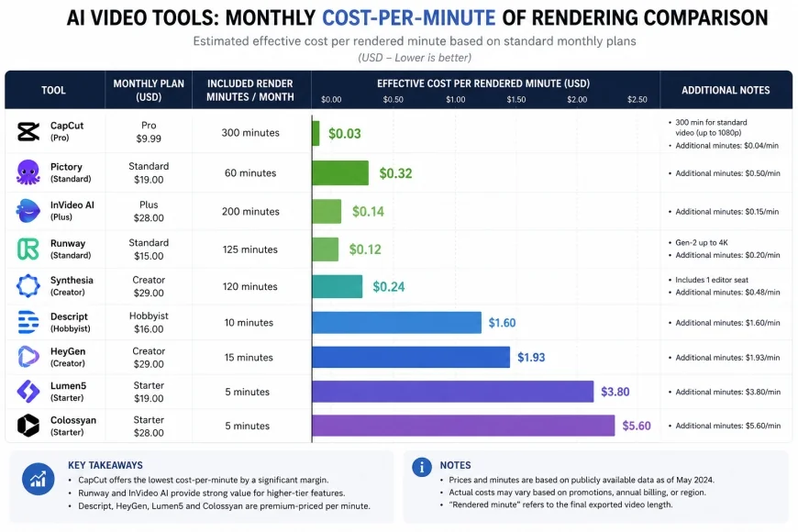This screenshot has height=532, width=798.
Task: Click the InVideo AI (Plus) tool name
Action: click(72, 211)
